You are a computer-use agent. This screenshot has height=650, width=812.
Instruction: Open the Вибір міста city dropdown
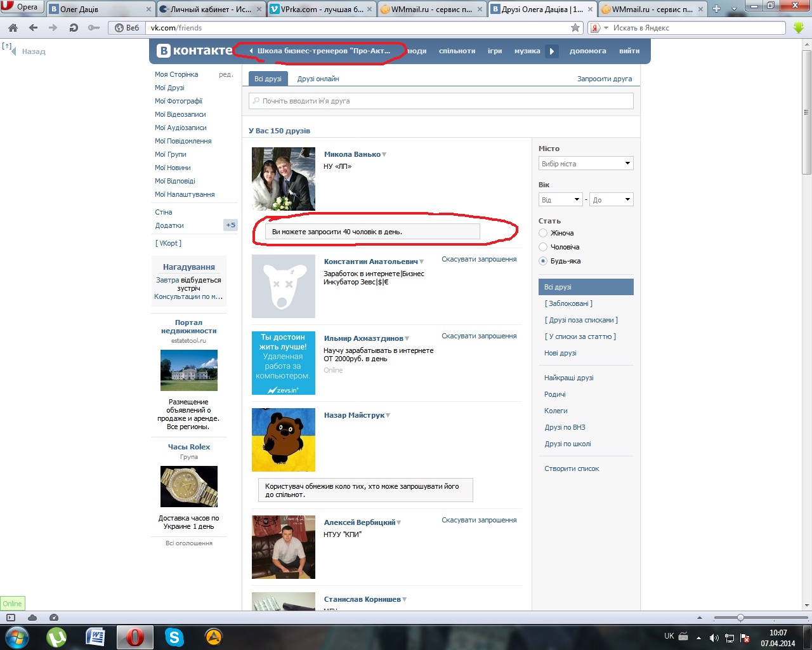[586, 164]
